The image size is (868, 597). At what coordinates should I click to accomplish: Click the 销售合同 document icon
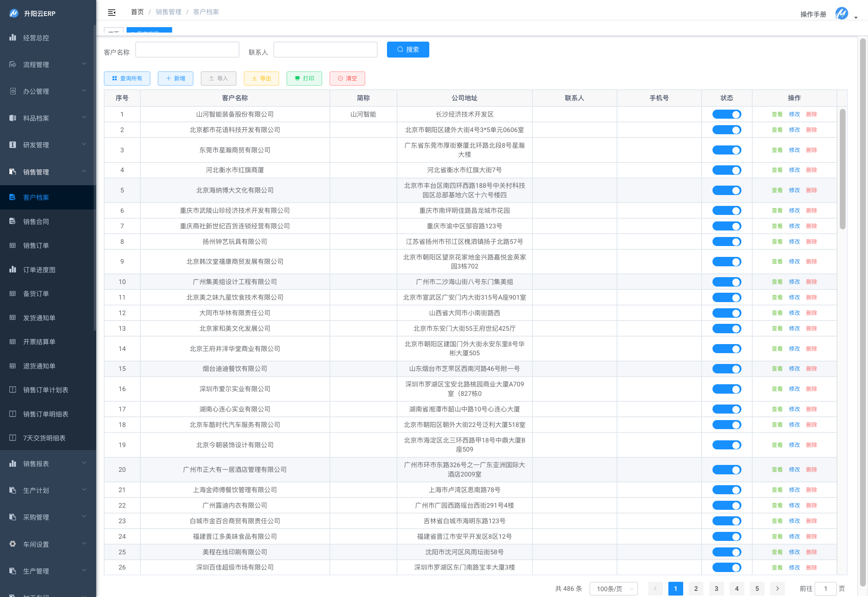(x=13, y=221)
